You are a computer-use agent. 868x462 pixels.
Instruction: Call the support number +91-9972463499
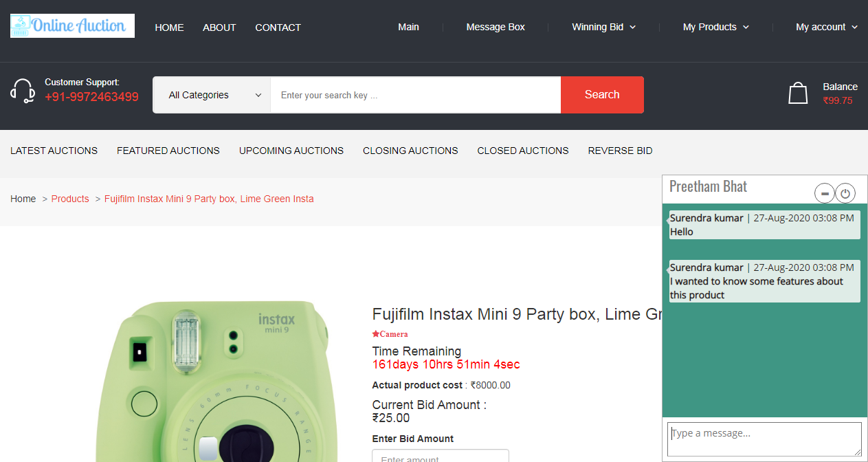(91, 97)
